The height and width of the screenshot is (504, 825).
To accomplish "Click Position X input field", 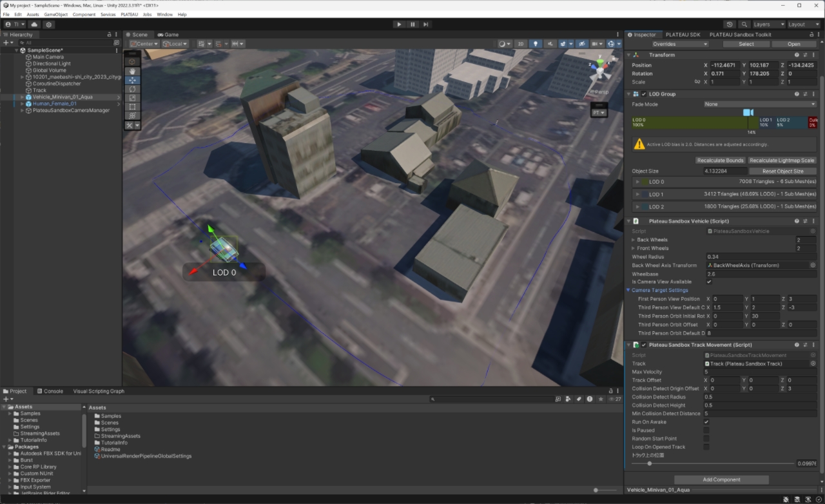I will [725, 65].
